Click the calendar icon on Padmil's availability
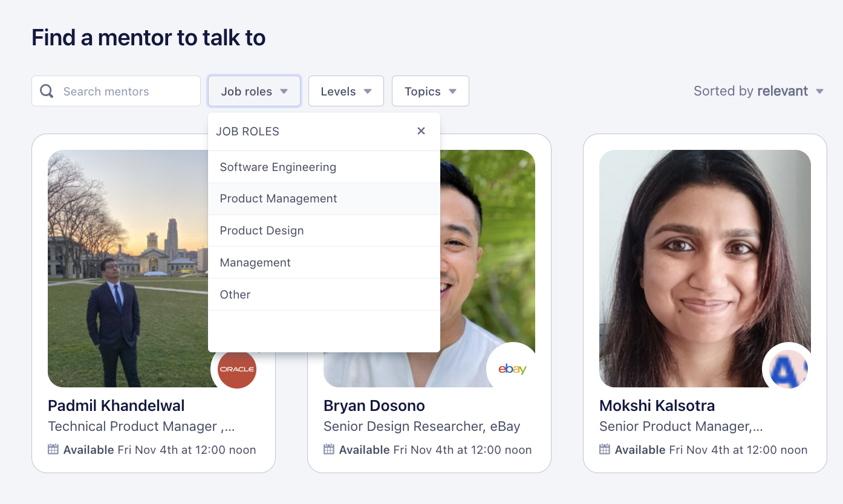The height and width of the screenshot is (504, 843). click(53, 450)
